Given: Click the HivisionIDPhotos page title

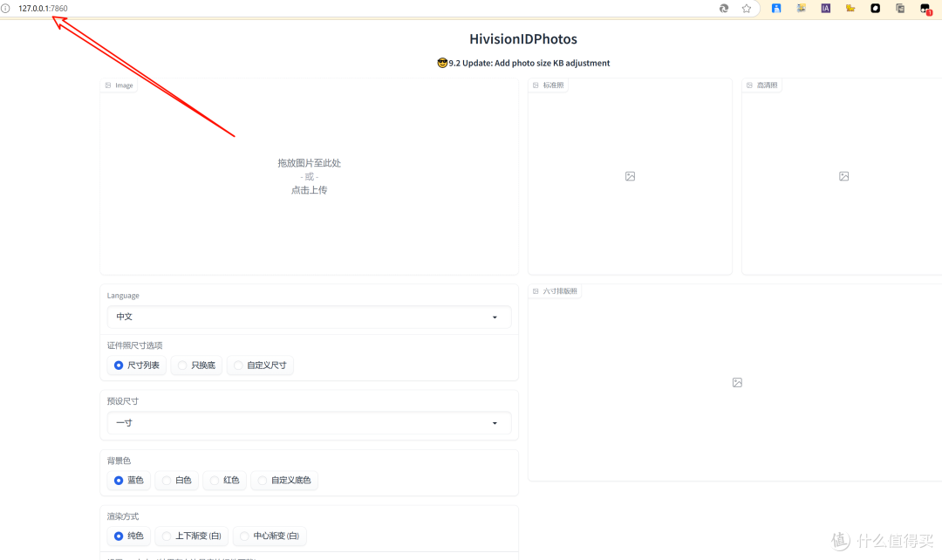Looking at the screenshot, I should [x=523, y=39].
